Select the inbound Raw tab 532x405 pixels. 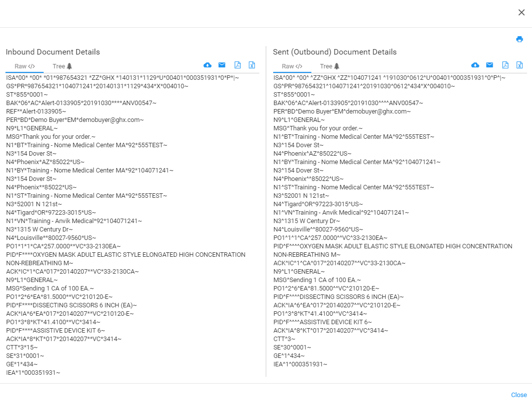pyautogui.click(x=24, y=66)
